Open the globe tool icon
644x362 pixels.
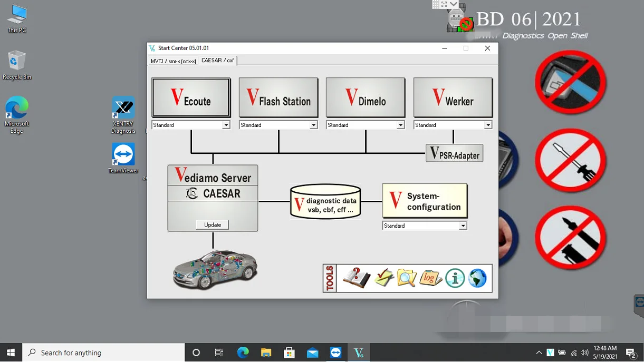[477, 278]
